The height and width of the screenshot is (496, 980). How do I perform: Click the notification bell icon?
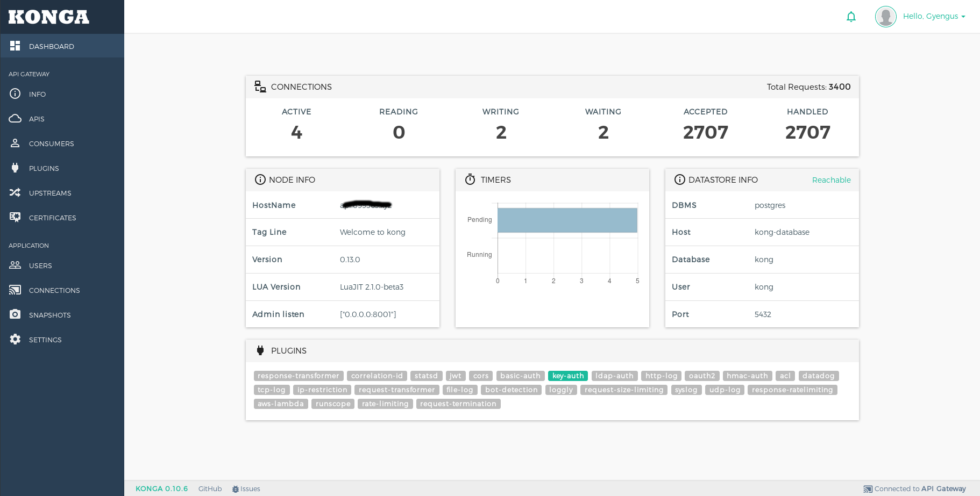851,17
